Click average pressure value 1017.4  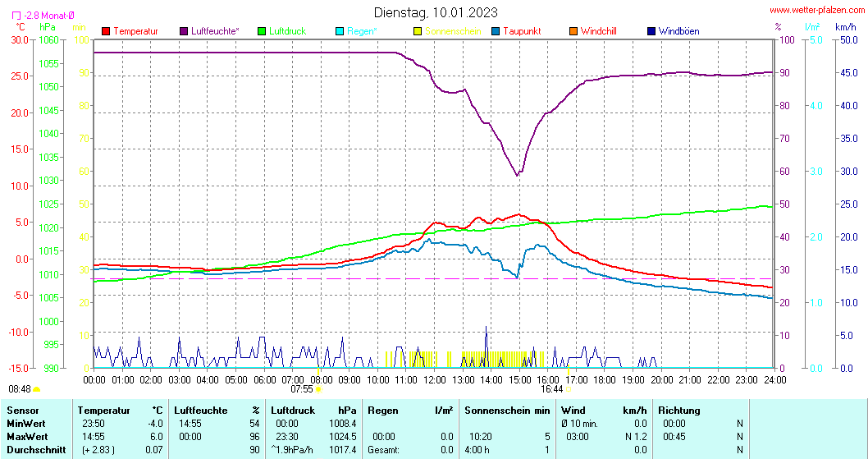343,450
